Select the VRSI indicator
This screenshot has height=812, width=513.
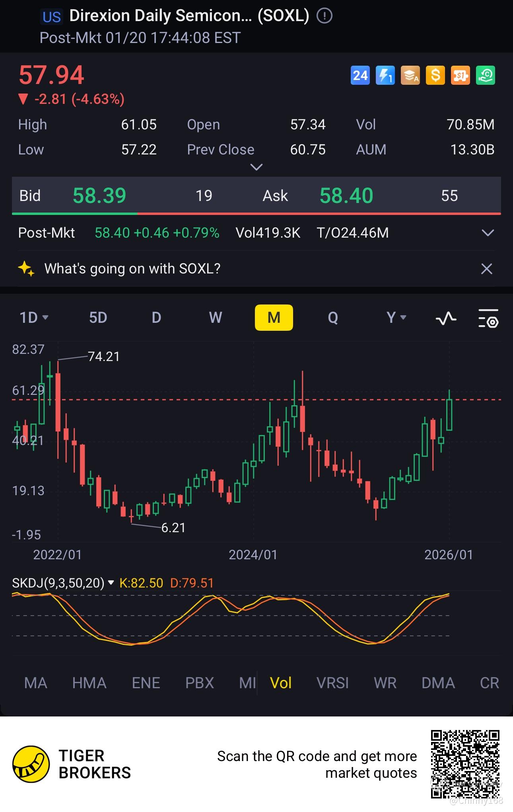[x=332, y=683]
